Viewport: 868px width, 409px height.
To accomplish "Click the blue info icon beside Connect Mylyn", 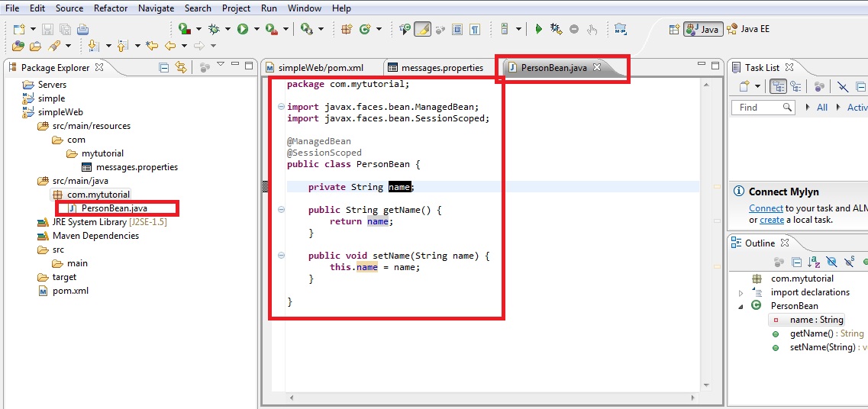I will (738, 192).
